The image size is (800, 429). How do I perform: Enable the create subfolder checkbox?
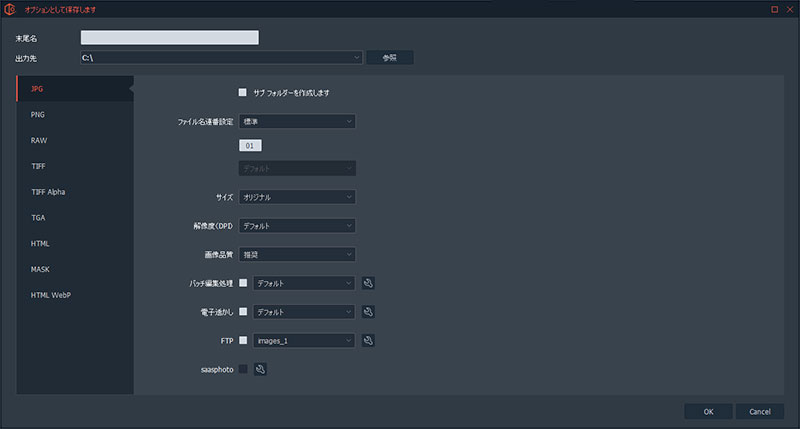tap(242, 92)
